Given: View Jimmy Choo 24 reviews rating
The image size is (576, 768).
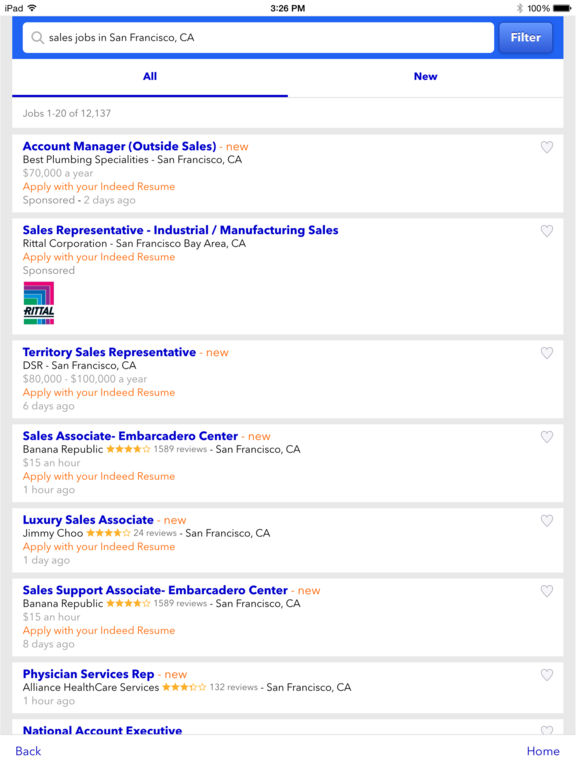Looking at the screenshot, I should (x=131, y=533).
